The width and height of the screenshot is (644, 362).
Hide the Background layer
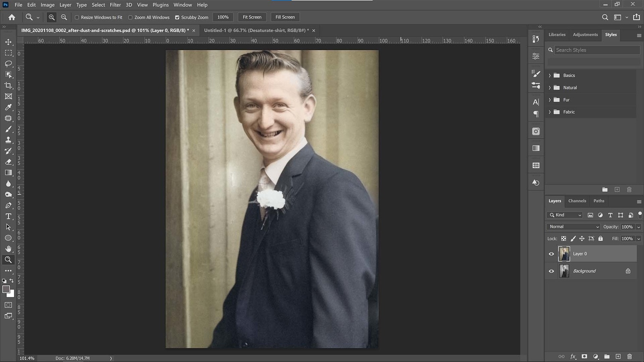point(551,271)
